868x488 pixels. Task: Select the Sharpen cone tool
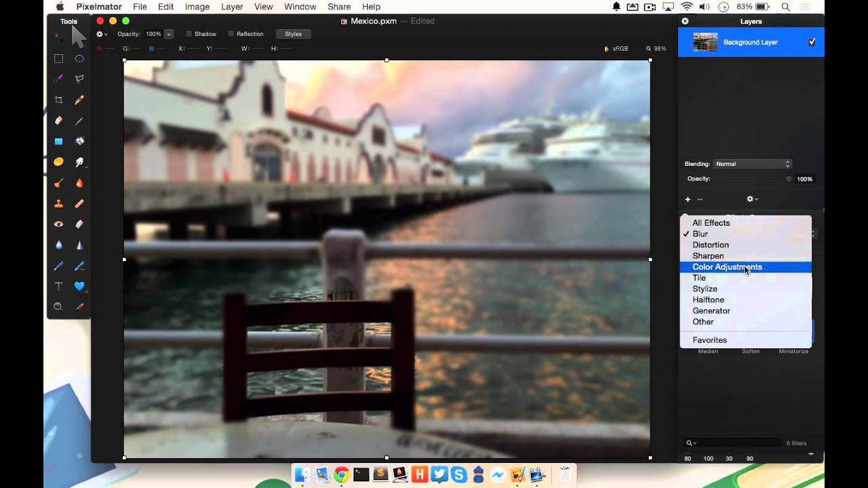click(79, 245)
